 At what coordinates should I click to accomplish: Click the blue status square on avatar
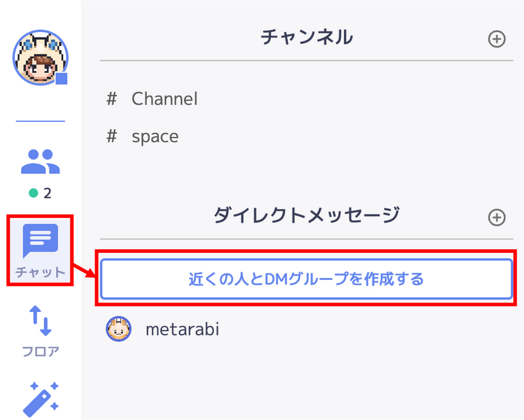[x=61, y=79]
